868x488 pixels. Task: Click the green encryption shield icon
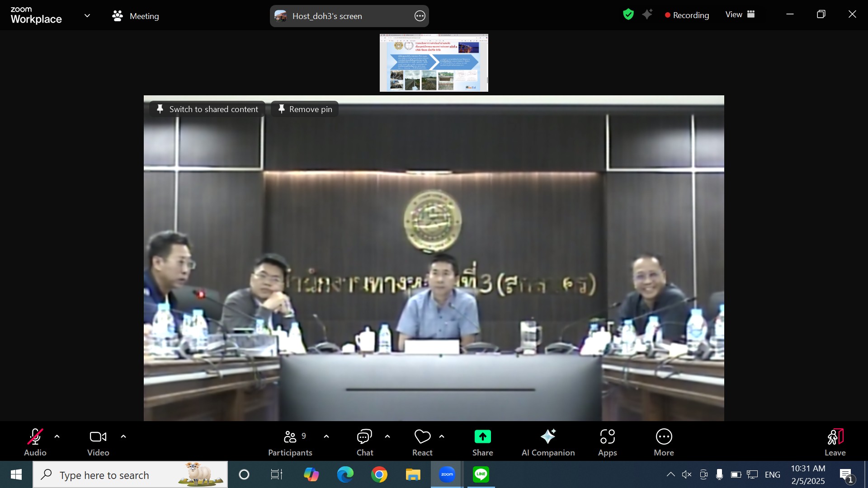[628, 14]
